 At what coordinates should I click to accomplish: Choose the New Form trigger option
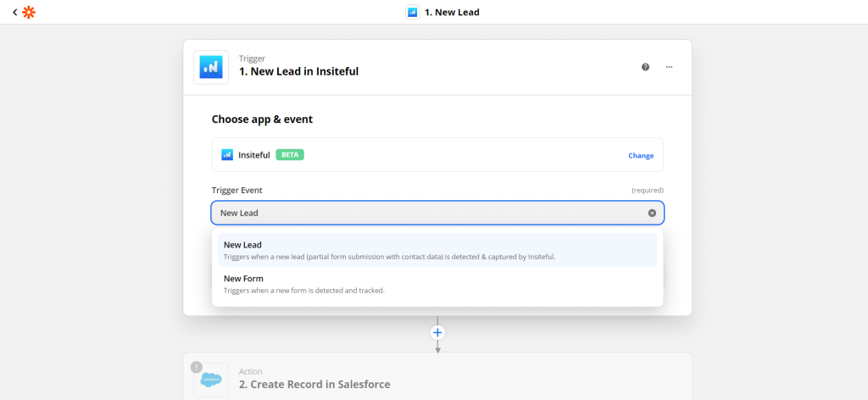coord(437,284)
